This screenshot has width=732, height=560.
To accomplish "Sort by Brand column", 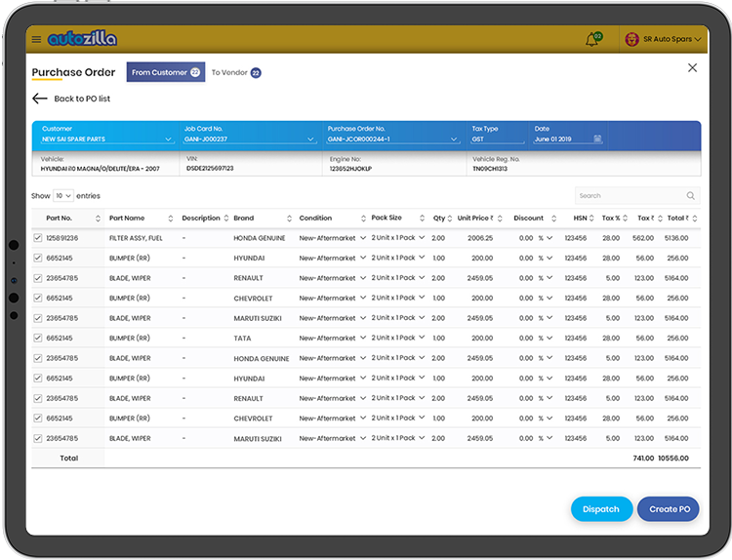I will (x=289, y=219).
